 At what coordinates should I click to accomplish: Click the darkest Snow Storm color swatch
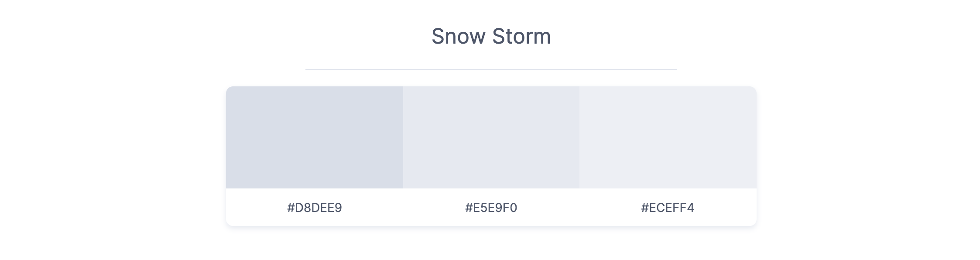[314, 137]
